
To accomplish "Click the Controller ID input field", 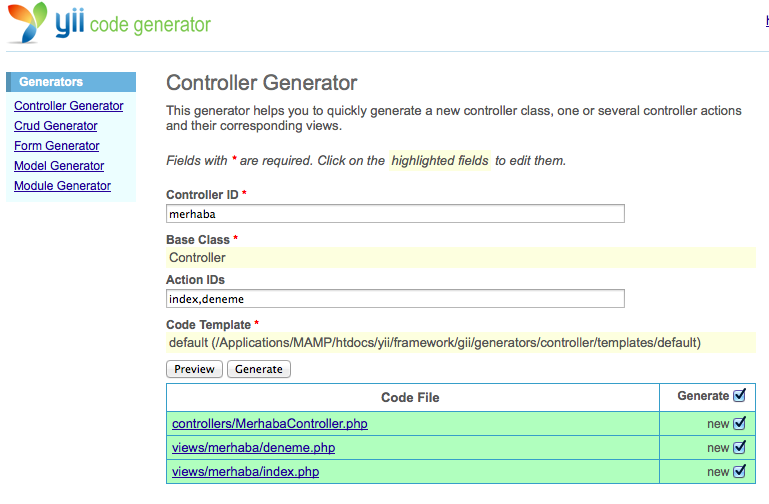I will 395,214.
